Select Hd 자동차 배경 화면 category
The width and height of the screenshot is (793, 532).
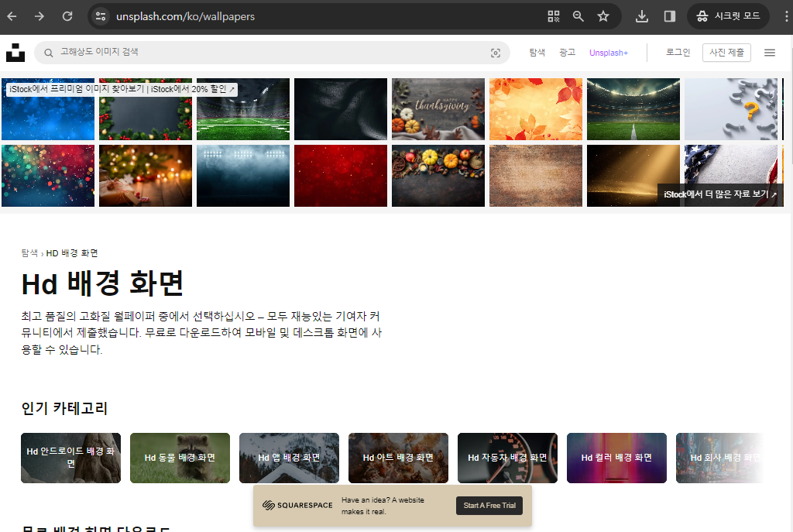coord(507,458)
